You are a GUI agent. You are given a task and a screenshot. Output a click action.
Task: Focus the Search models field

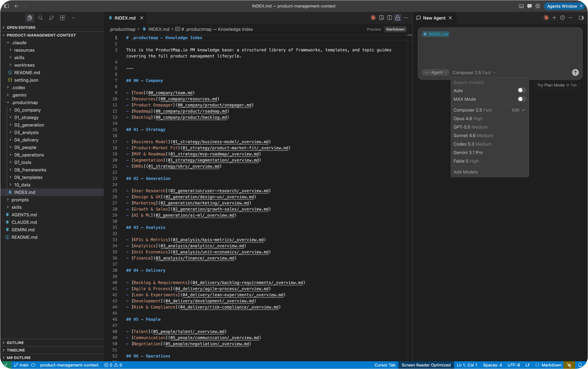489,82
